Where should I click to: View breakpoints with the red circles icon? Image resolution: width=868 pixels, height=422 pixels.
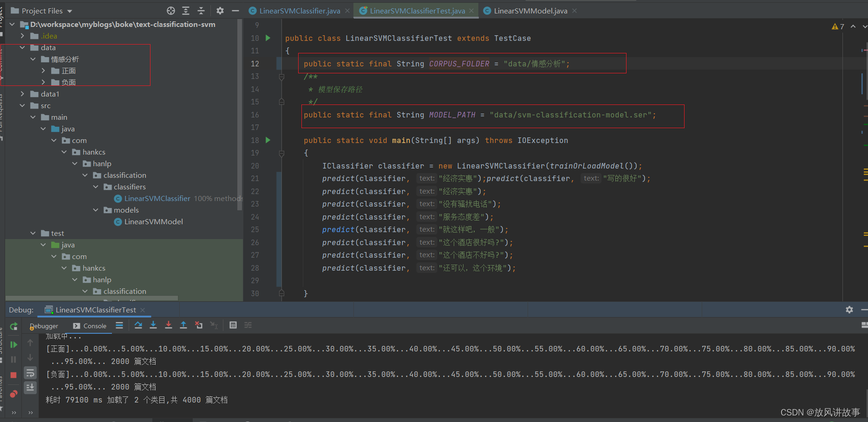click(x=13, y=394)
